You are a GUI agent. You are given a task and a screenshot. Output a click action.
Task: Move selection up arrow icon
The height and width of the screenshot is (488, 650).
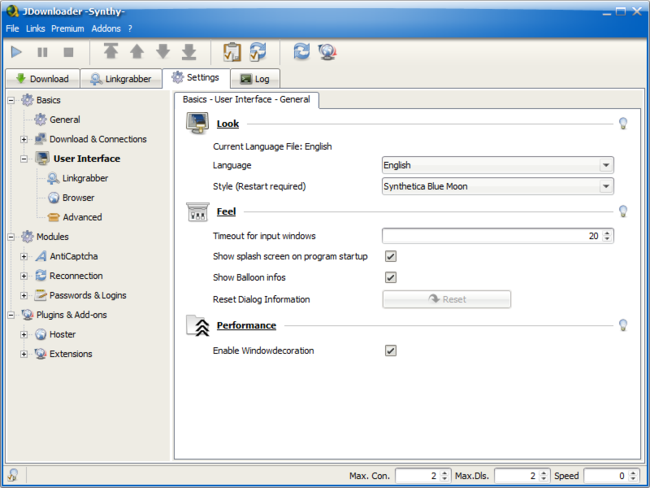137,51
